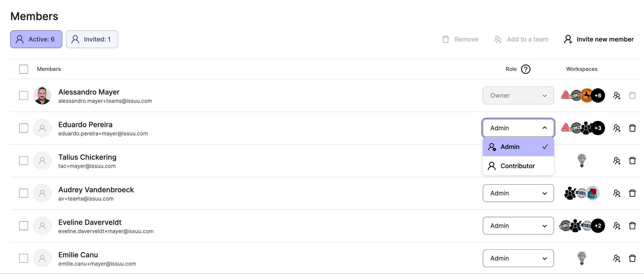This screenshot has width=644, height=274.
Task: Open Audrey Vandenbroeck's role dropdown
Action: [x=518, y=193]
